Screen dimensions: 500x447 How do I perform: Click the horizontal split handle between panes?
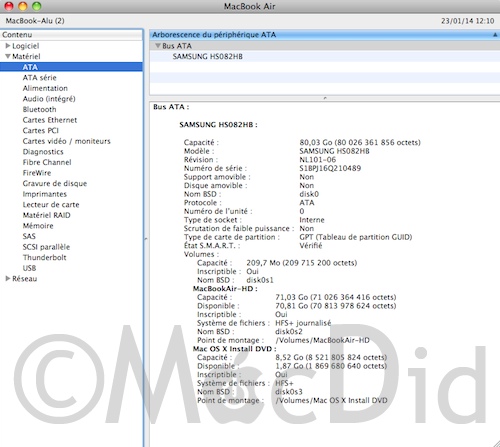pyautogui.click(x=325, y=98)
